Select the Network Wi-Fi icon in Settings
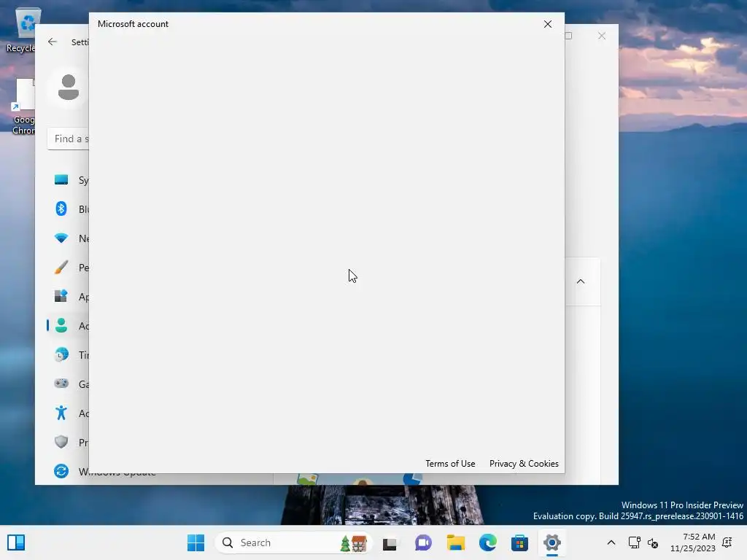Screen dimensions: 747x560 [x=61, y=238]
